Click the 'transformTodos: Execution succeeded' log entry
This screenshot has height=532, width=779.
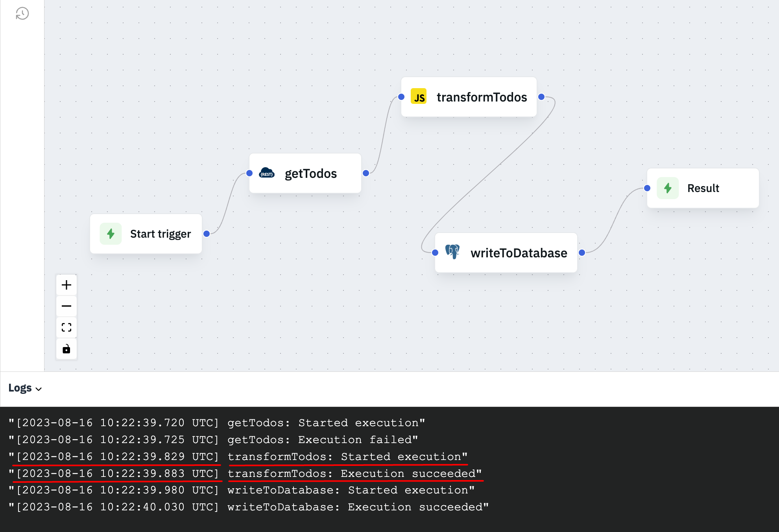coord(354,473)
